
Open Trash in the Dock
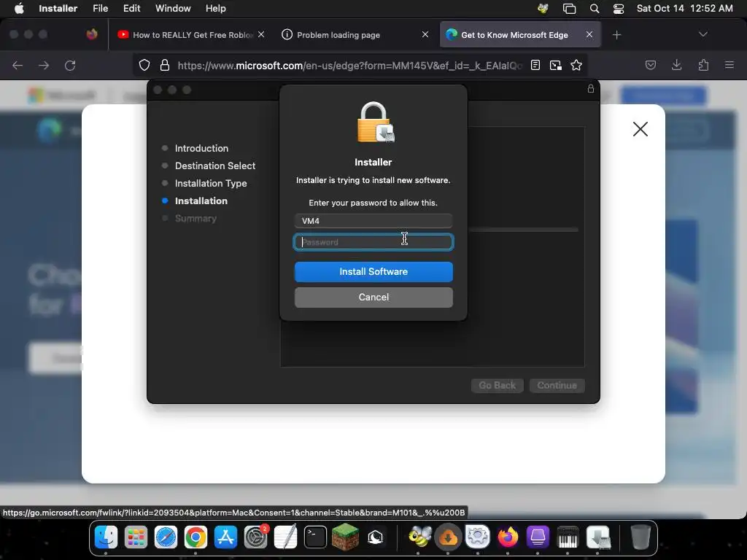point(640,537)
